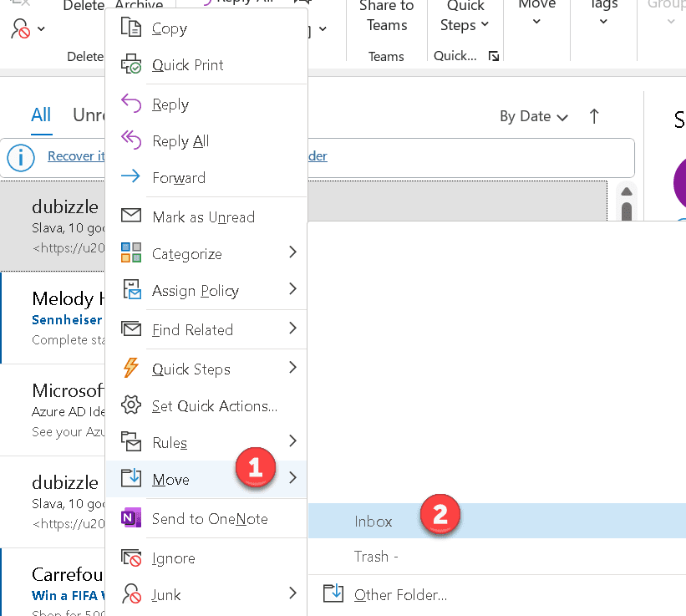This screenshot has width=686, height=616.
Task: Click the Junk block-sender icon in ribbon
Action: point(21,29)
